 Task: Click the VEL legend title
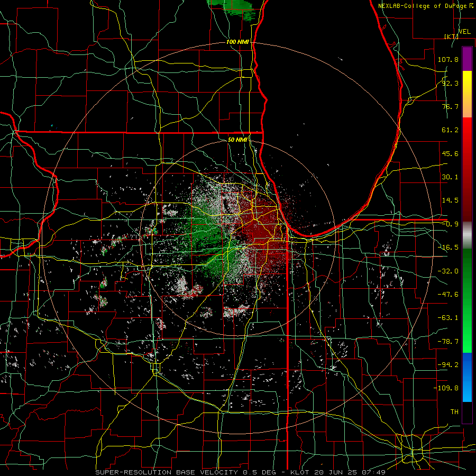(x=464, y=32)
